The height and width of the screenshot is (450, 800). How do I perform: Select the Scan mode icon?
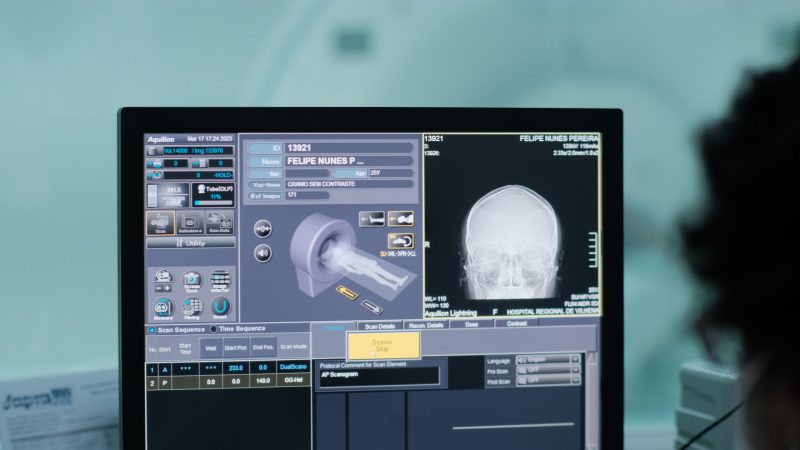click(160, 223)
